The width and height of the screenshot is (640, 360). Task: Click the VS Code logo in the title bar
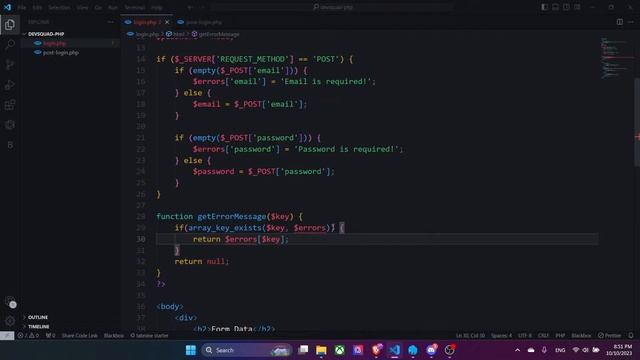(7, 7)
